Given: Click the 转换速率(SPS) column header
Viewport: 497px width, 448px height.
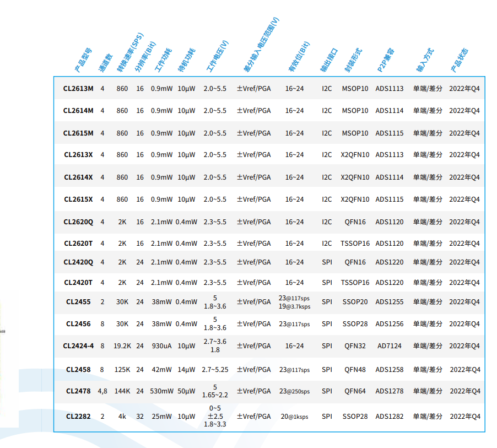Looking at the screenshot, I should tap(130, 52).
